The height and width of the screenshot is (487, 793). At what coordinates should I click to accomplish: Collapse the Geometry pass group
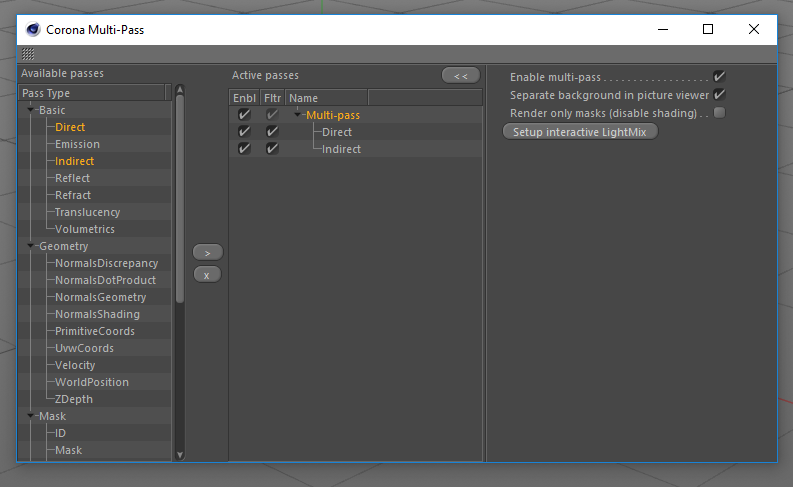[30, 246]
